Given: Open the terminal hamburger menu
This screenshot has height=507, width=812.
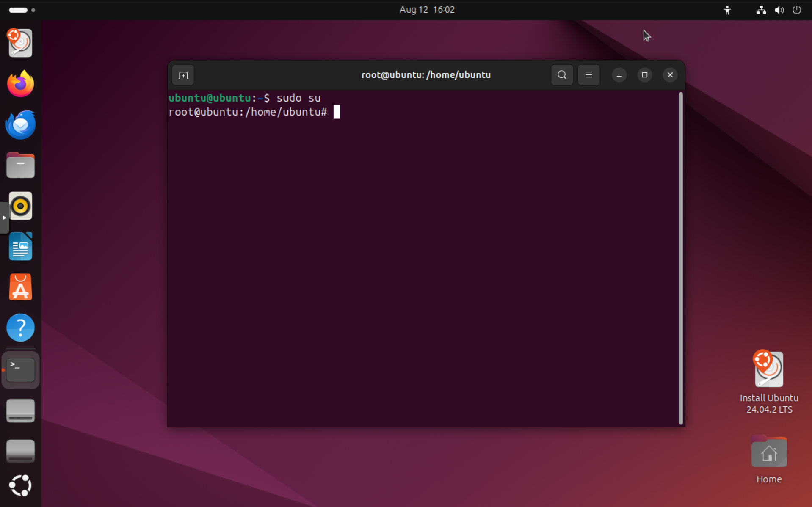Looking at the screenshot, I should (x=588, y=75).
